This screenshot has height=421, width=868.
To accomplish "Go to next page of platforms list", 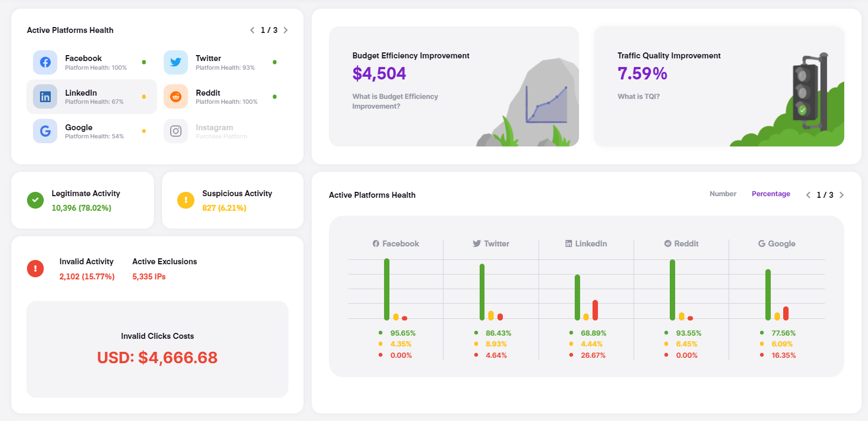I will point(286,30).
